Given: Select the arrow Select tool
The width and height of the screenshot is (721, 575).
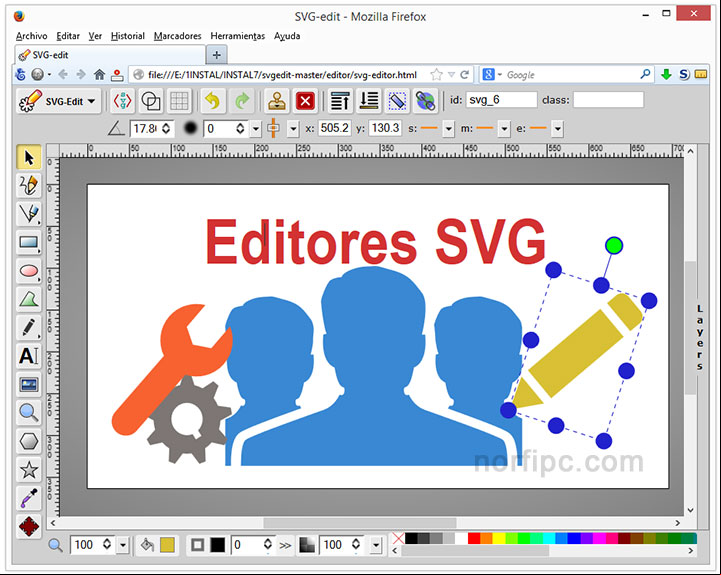Looking at the screenshot, I should (x=29, y=158).
